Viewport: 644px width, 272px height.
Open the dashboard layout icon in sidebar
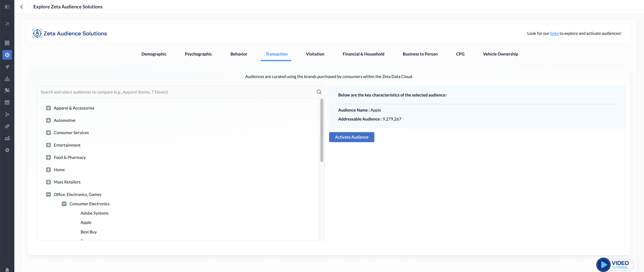7,43
